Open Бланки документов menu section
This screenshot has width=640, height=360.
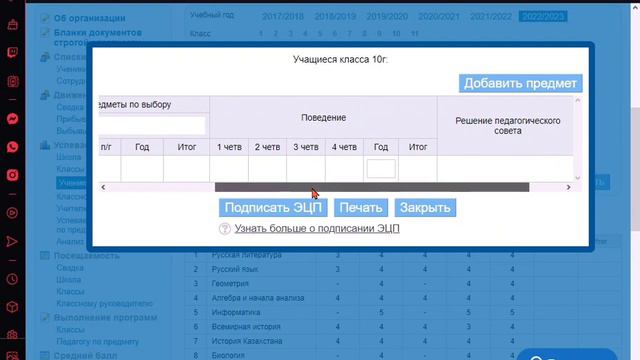(98, 37)
